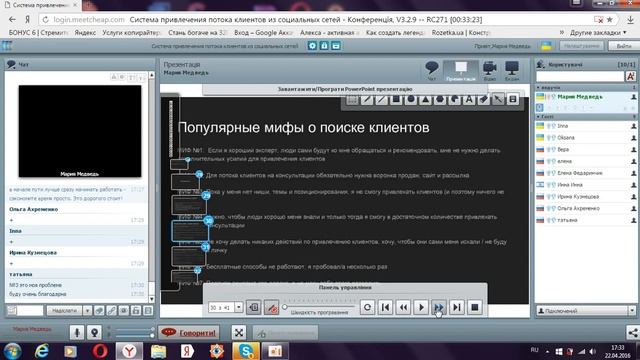640x360 pixels.
Task: Select the straight line drawing tool
Action: click(381, 99)
